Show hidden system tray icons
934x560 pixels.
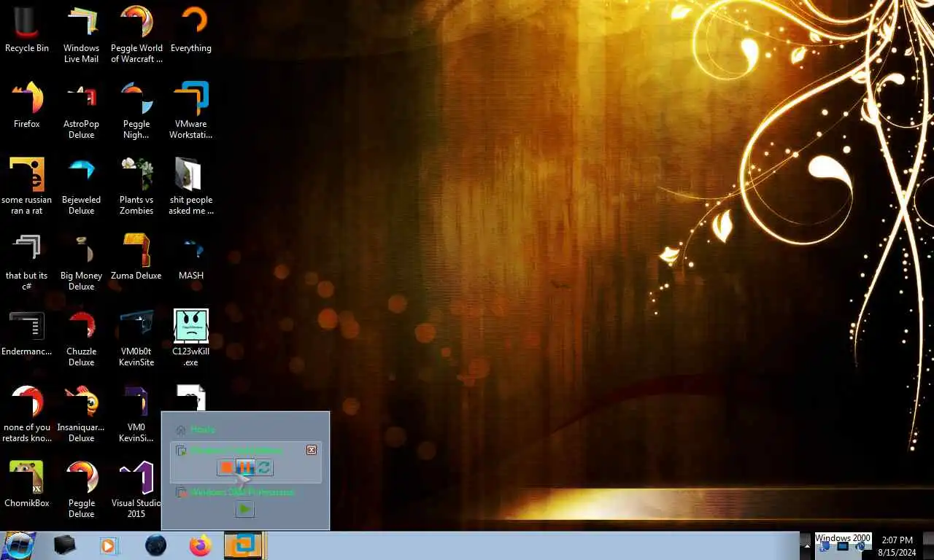806,545
